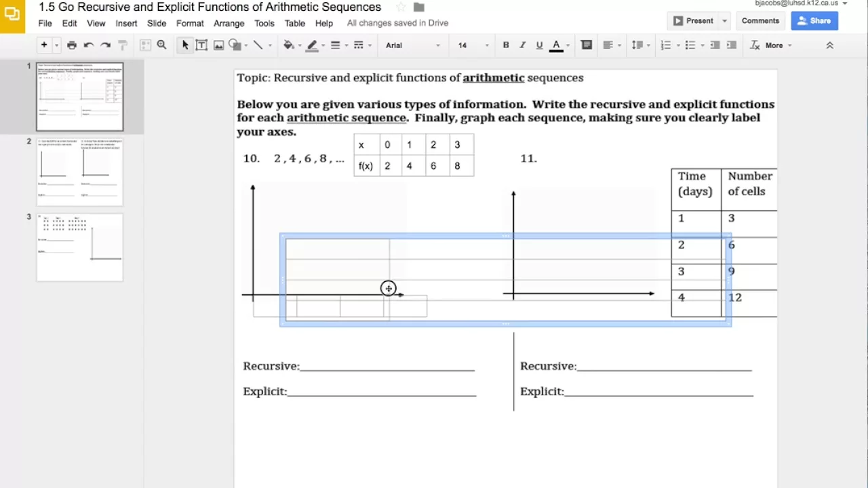Start the slideshow with Present
Image resolution: width=868 pixels, height=488 pixels.
pyautogui.click(x=693, y=21)
